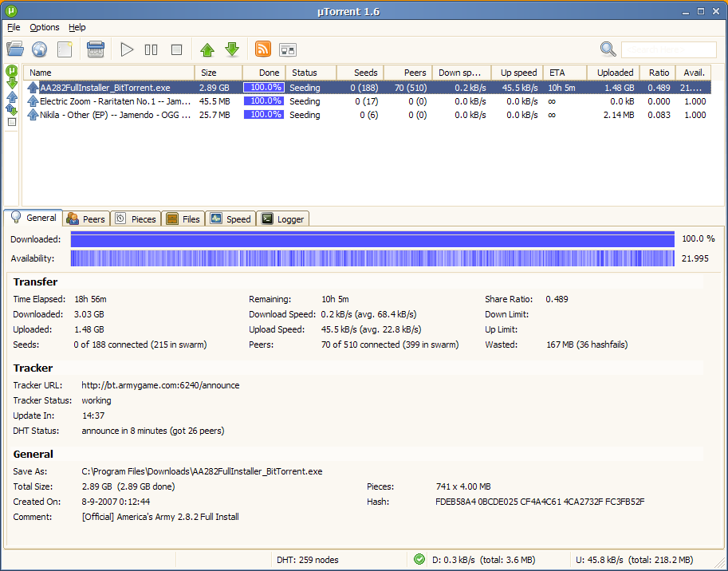728x571 pixels.
Task: Click the µTorrent logo in the title bar
Action: point(12,10)
